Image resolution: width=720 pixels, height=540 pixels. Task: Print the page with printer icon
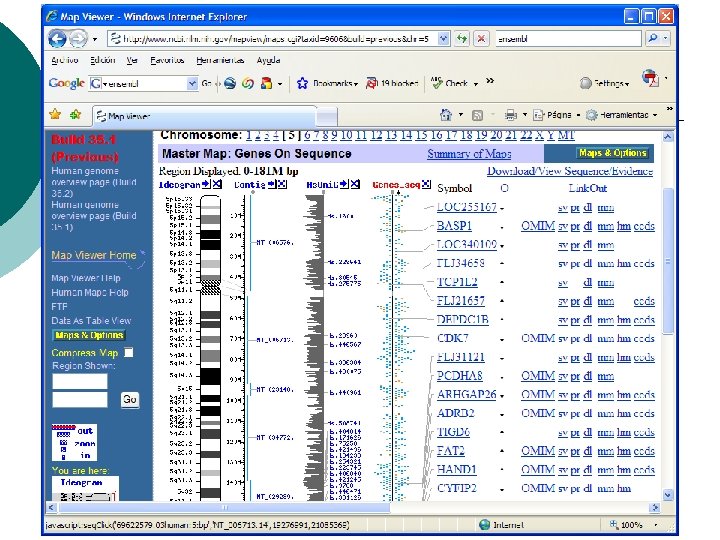click(511, 115)
